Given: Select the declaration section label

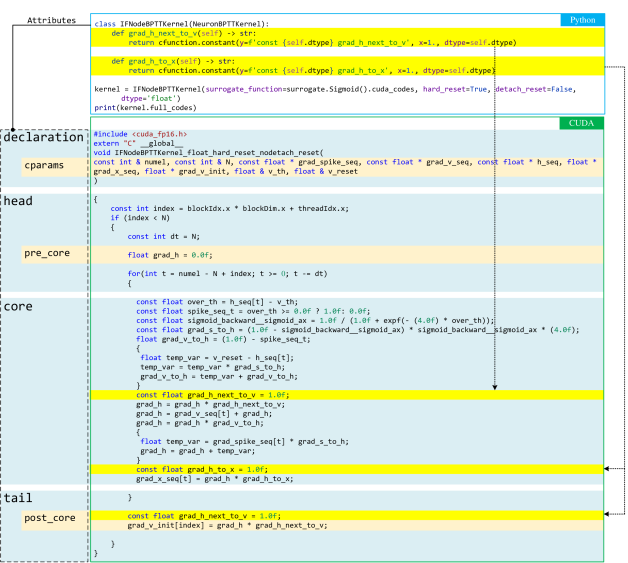Looking at the screenshot, I should point(43,137).
